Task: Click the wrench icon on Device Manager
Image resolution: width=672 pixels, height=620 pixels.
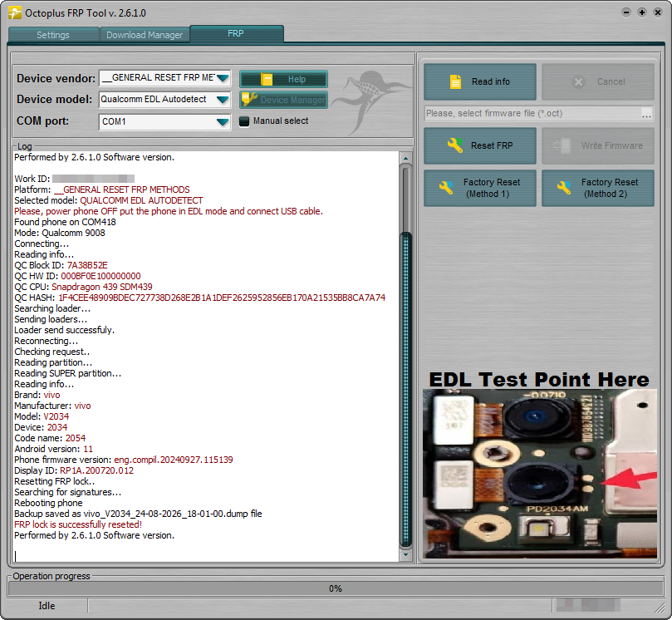Action: [x=249, y=99]
